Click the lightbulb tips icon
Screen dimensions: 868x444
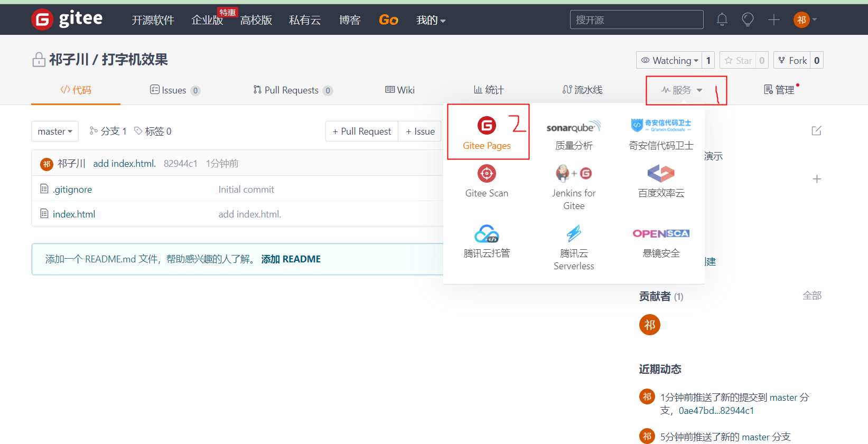[x=748, y=20]
